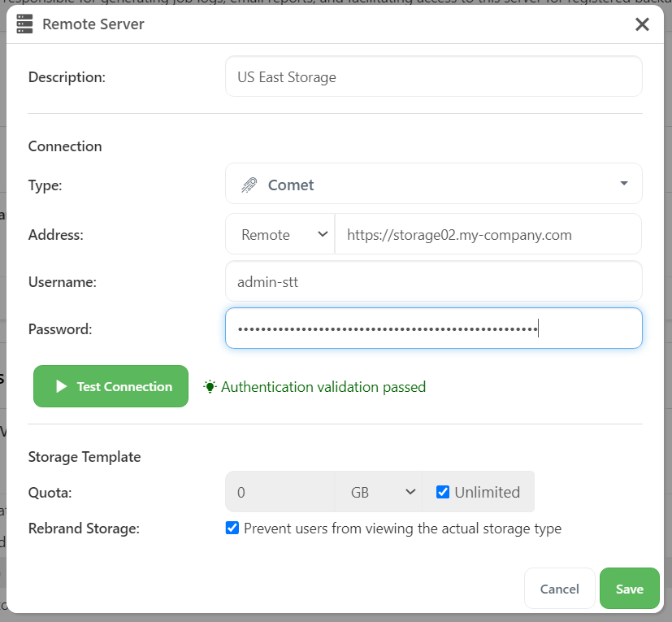Click the server icon in dialog header
Viewport: 672px width, 622px height.
click(x=25, y=24)
